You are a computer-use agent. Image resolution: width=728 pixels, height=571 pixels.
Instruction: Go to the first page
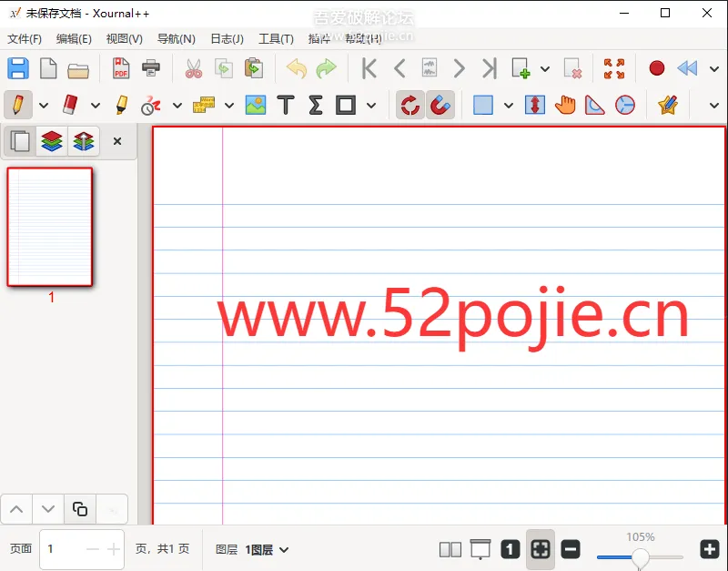(369, 68)
